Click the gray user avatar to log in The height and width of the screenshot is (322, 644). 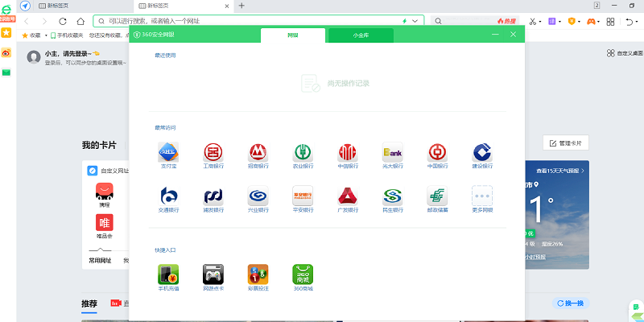click(34, 57)
